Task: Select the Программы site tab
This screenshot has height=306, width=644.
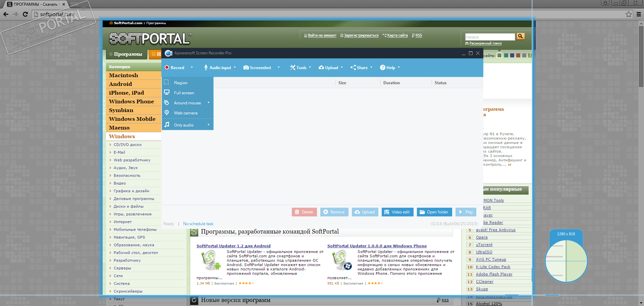Action: 127,54
